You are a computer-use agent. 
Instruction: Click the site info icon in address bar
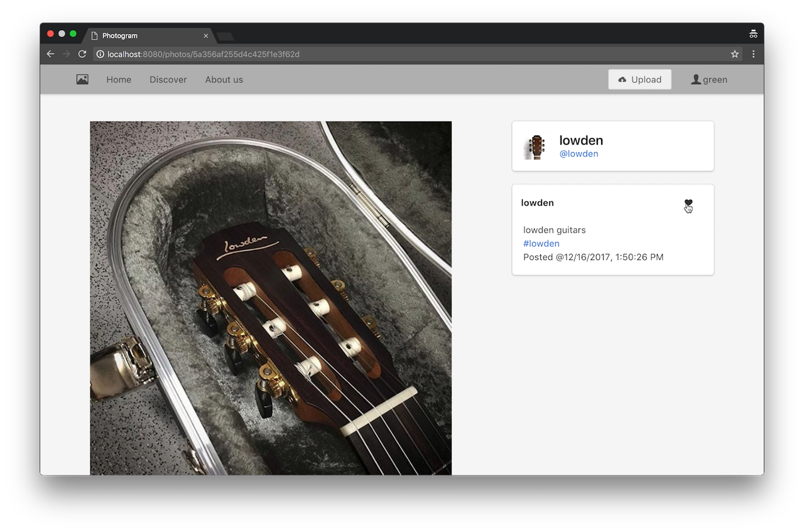(100, 54)
